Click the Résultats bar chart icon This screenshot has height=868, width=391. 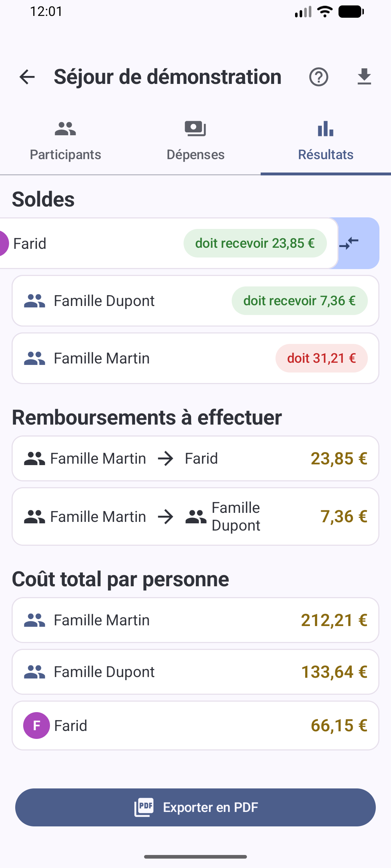(325, 129)
